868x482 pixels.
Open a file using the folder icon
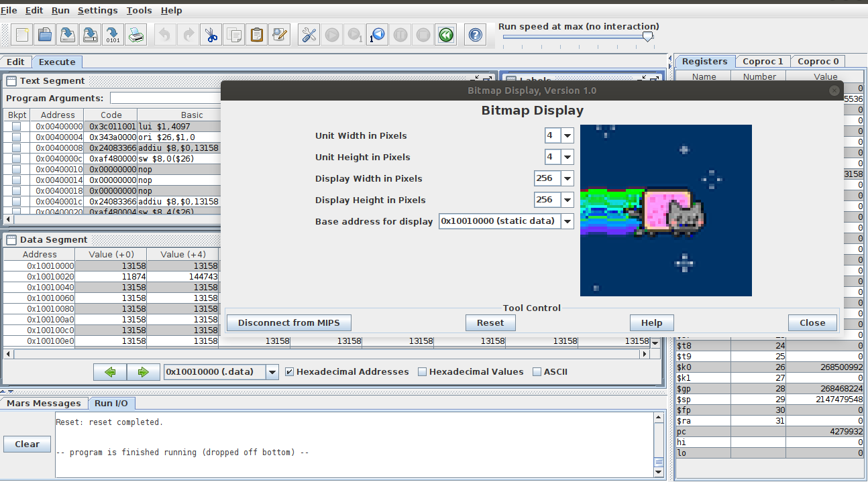pyautogui.click(x=45, y=35)
